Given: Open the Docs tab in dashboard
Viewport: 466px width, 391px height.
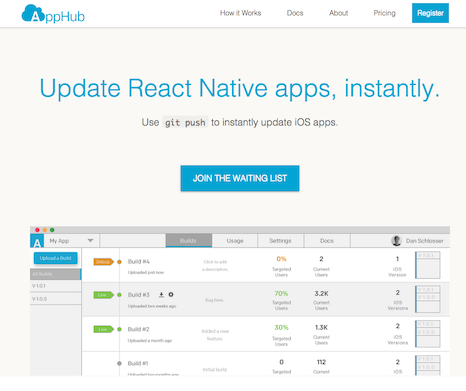Looking at the screenshot, I should point(327,241).
